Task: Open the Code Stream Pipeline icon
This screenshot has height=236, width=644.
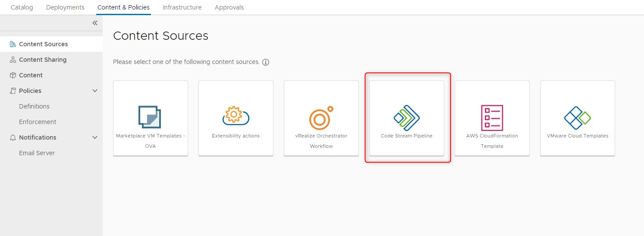Action: [x=406, y=118]
